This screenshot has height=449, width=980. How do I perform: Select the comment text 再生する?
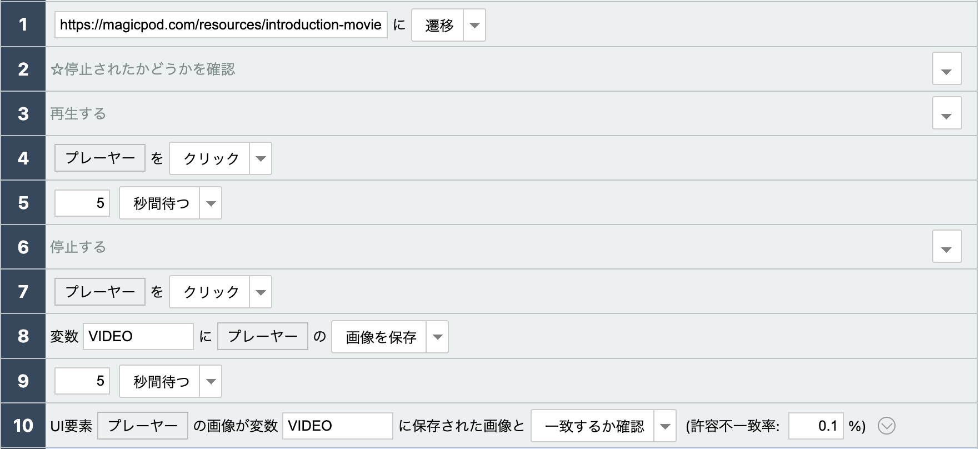click(x=78, y=113)
